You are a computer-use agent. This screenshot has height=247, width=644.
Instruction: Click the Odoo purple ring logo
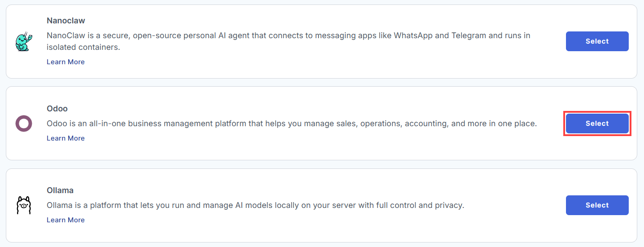click(23, 123)
